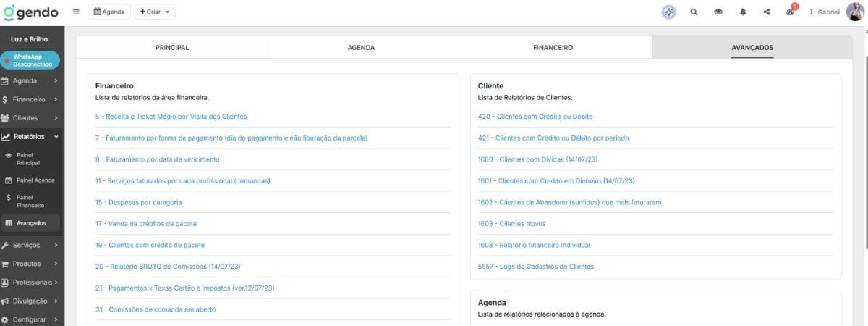This screenshot has width=868, height=326.
Task: Open report 1601 Clientes com Credito em Dinheiro
Action: tap(556, 181)
